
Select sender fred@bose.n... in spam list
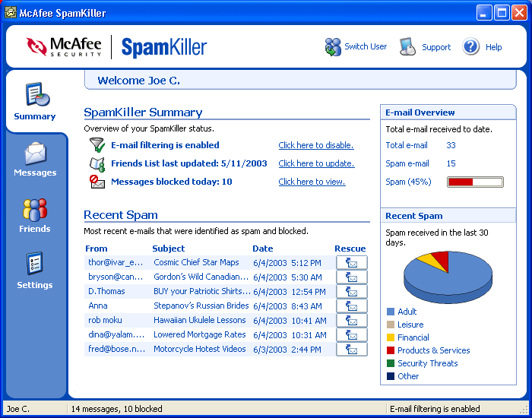coord(117,349)
